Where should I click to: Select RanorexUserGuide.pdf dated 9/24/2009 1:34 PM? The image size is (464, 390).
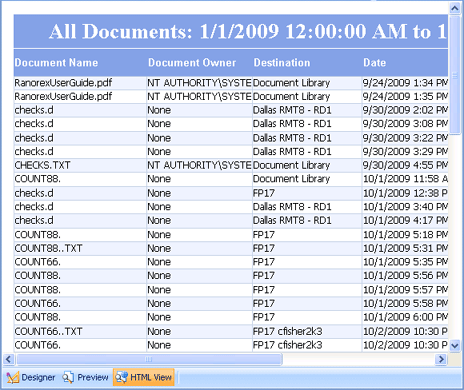tap(63, 83)
